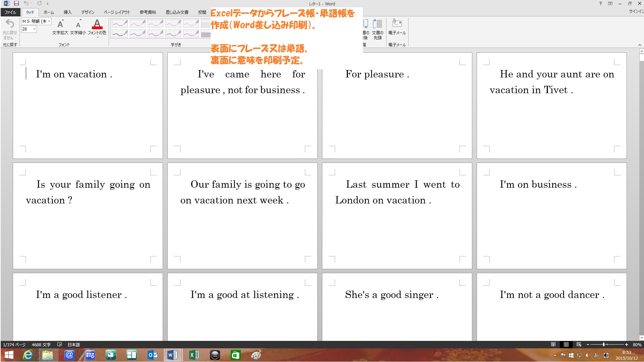
Task: Open the 差し込み文書 ribbon tab
Action: (177, 12)
